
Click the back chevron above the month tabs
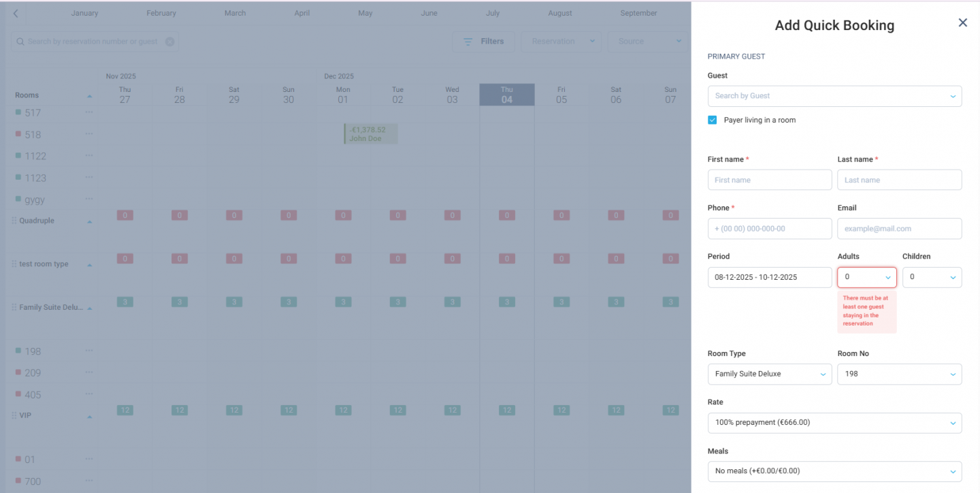(x=15, y=12)
